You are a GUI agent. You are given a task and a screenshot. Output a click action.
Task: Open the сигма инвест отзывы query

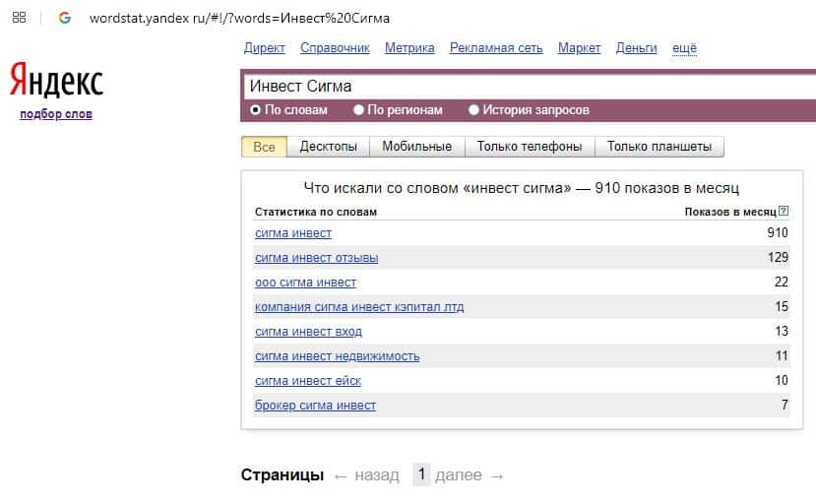click(316, 258)
